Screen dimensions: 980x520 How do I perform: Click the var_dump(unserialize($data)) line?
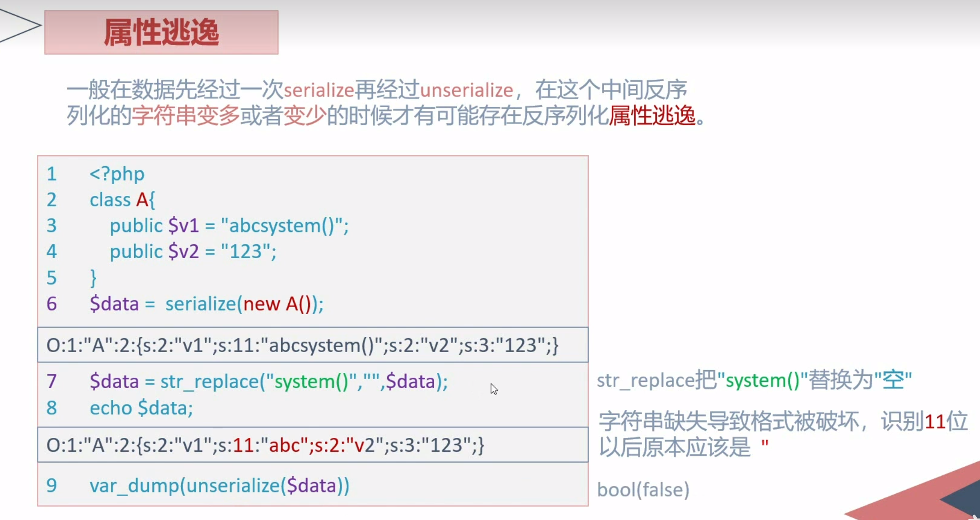[x=220, y=486]
